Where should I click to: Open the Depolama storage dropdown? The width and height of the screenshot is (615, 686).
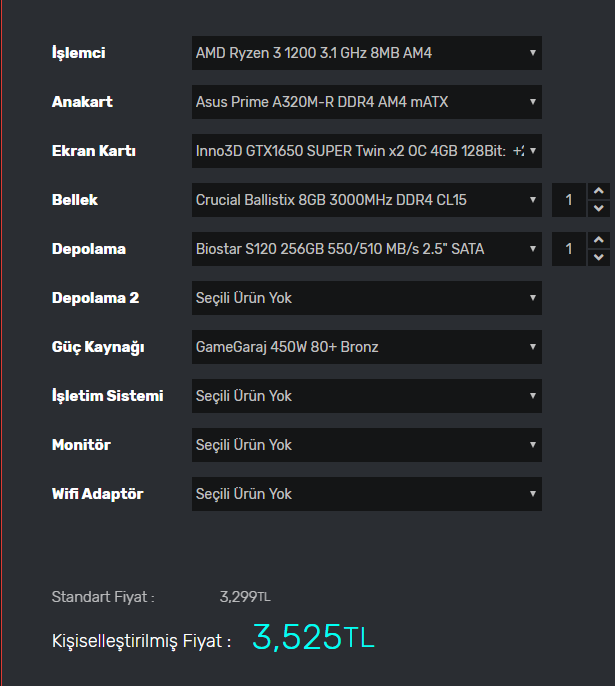pyautogui.click(x=367, y=249)
